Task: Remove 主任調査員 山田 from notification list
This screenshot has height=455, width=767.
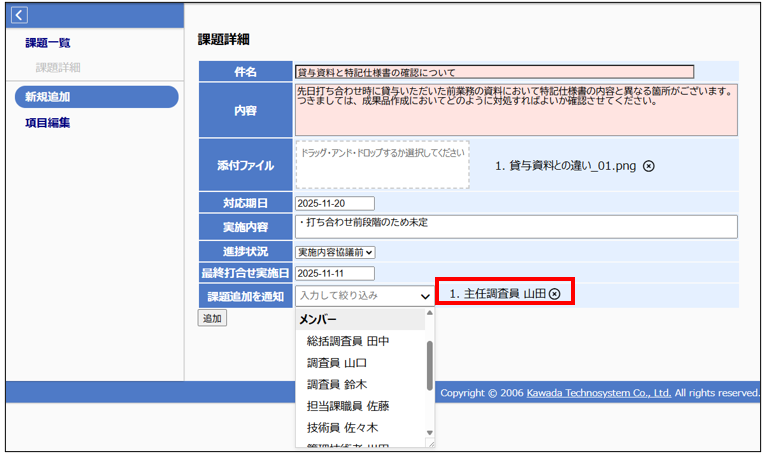Action: tap(554, 294)
